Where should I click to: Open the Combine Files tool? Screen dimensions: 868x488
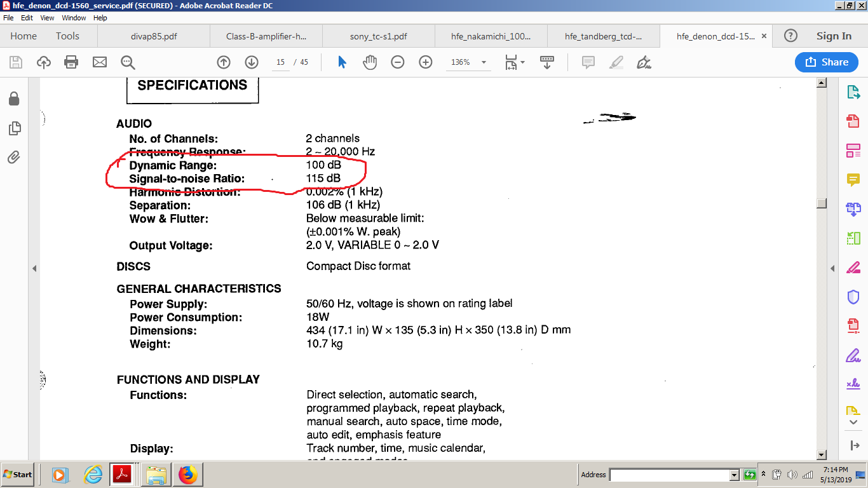(x=853, y=208)
